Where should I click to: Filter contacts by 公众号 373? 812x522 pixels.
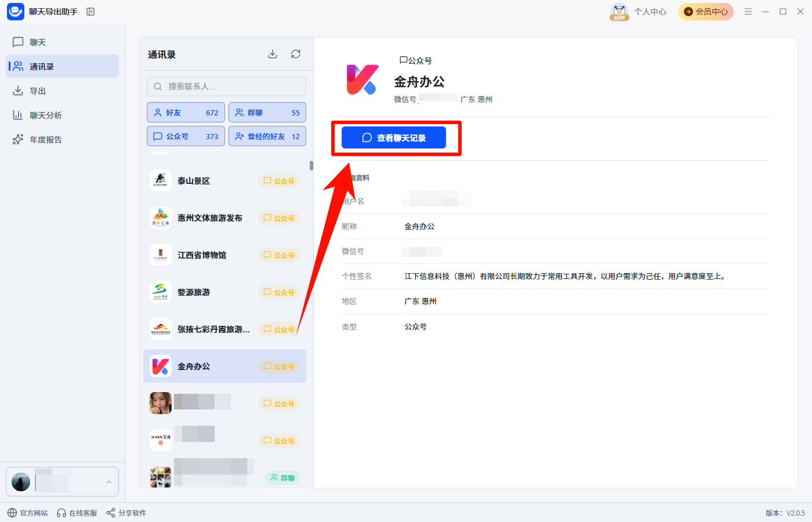point(186,136)
